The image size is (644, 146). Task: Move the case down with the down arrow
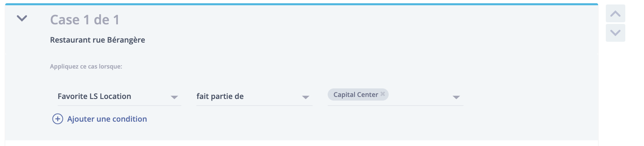click(x=616, y=33)
